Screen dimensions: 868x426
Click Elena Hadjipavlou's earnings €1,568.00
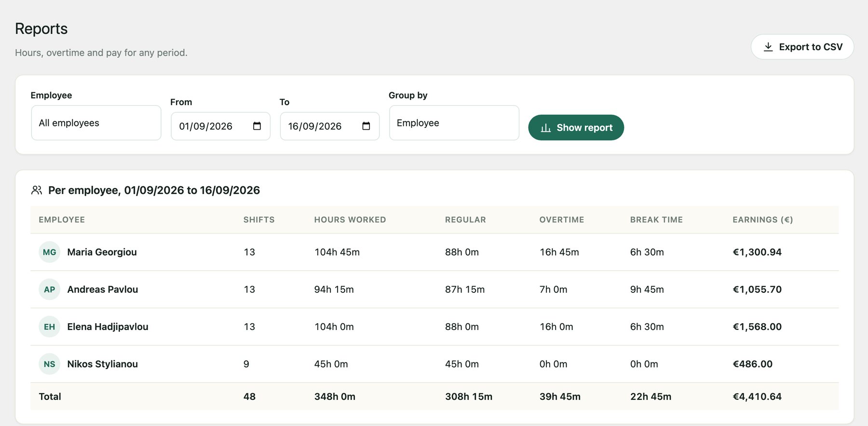point(757,327)
